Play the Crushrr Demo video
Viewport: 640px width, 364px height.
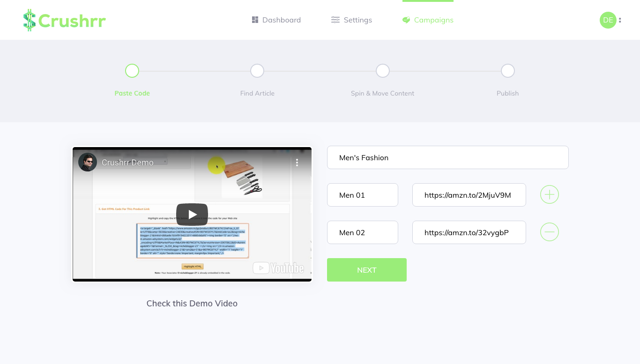point(192,214)
